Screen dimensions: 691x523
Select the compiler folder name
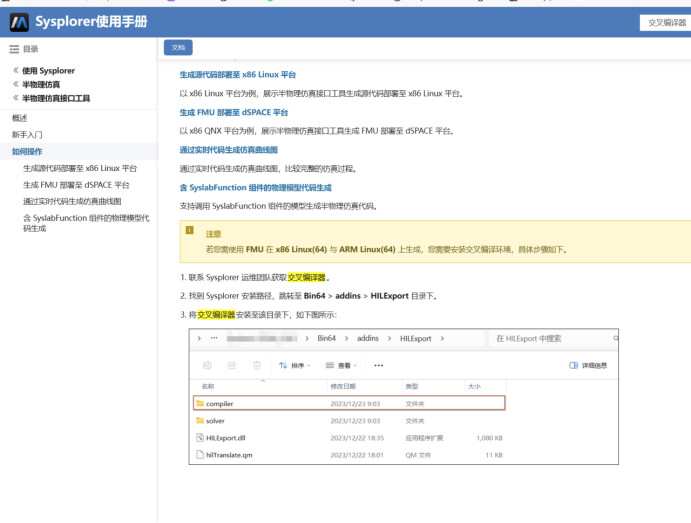point(219,404)
